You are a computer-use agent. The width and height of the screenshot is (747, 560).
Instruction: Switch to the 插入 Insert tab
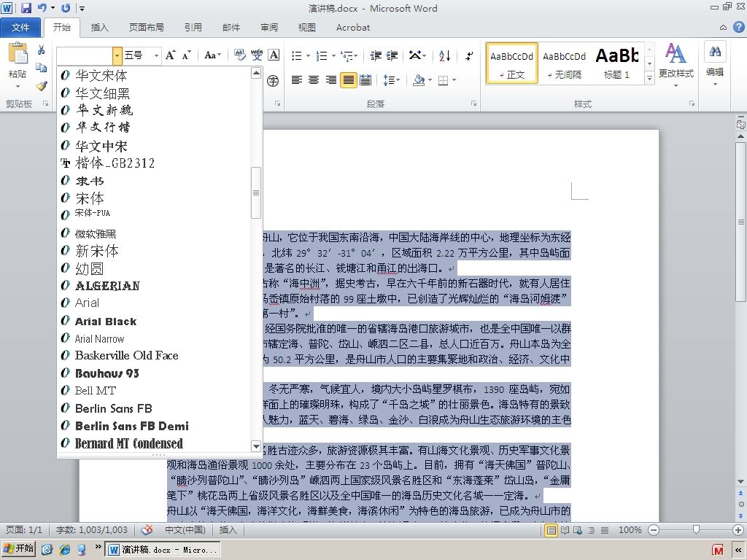point(99,28)
